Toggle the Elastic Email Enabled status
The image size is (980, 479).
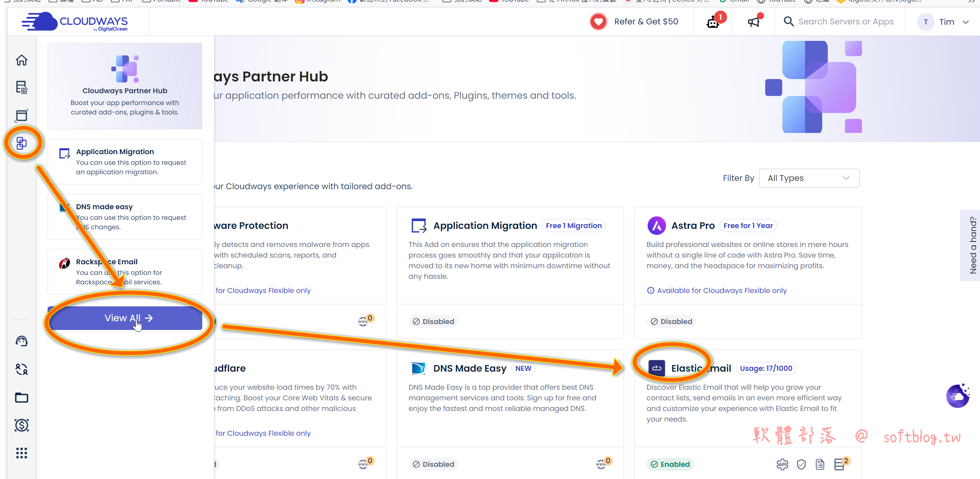(670, 464)
